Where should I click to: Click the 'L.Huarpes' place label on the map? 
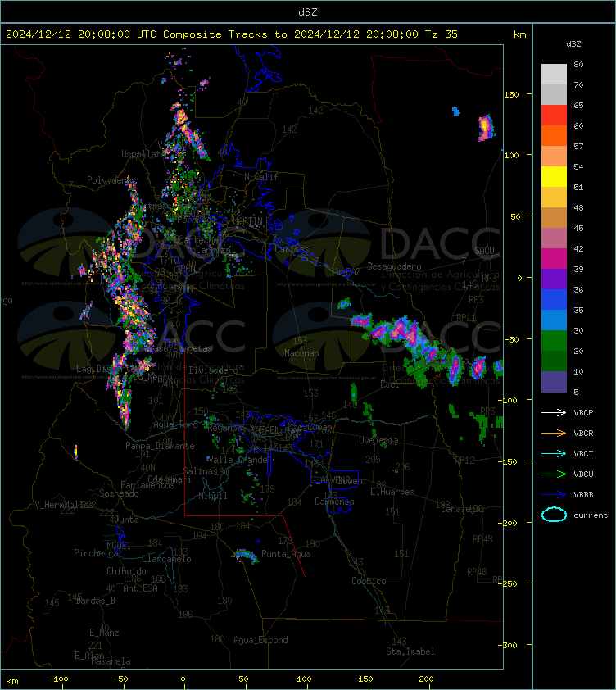[x=392, y=492]
